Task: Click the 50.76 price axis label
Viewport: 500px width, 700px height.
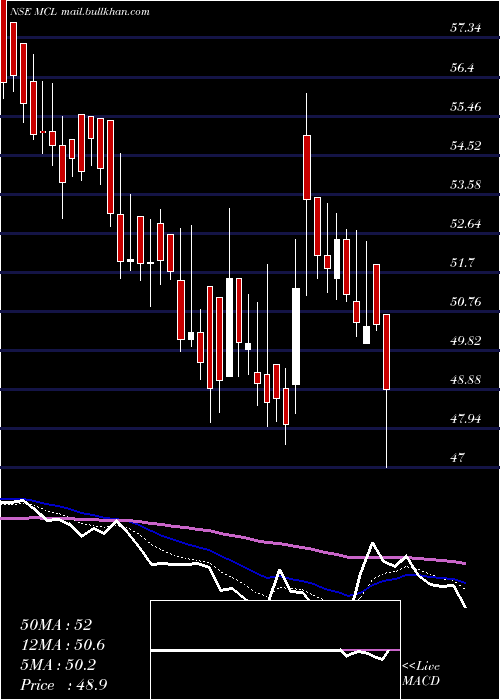Action: (465, 301)
